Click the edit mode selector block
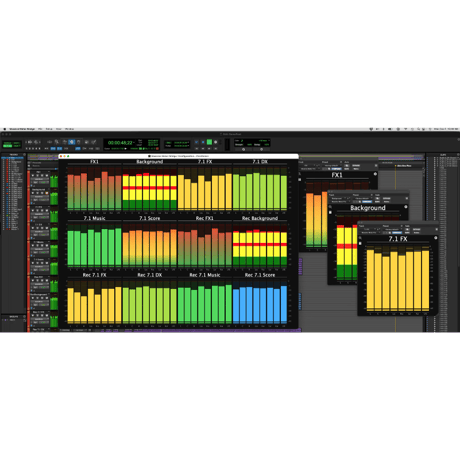Image resolution: width=460 pixels, height=460 pixels. pos(12,144)
